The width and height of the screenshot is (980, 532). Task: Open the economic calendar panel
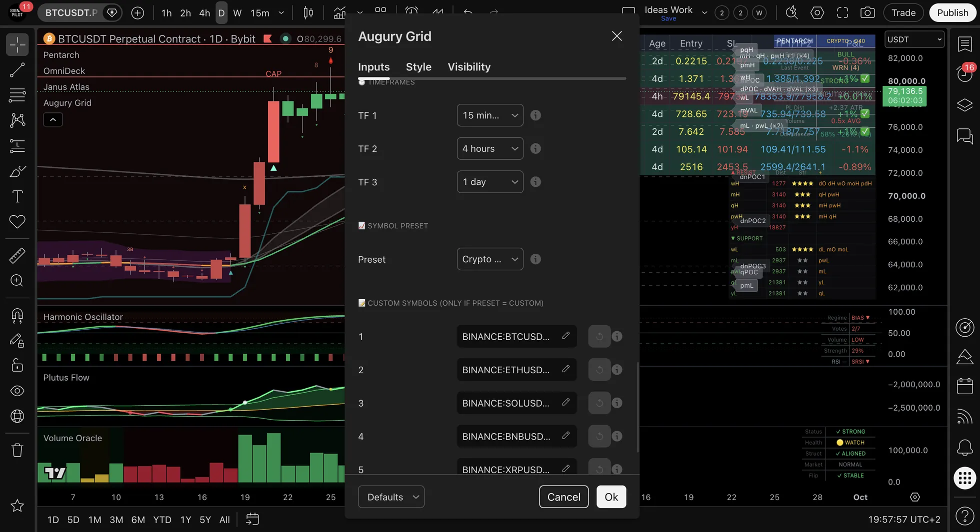click(964, 386)
